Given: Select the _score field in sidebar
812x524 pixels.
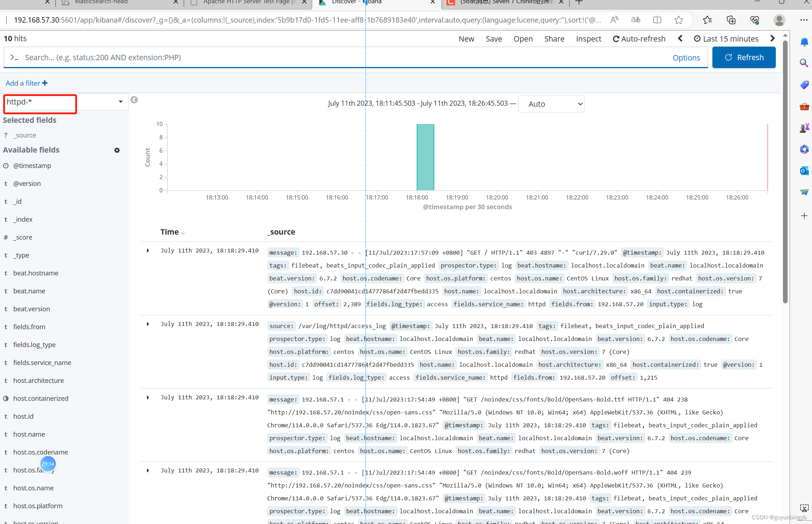Looking at the screenshot, I should pyautogui.click(x=23, y=237).
